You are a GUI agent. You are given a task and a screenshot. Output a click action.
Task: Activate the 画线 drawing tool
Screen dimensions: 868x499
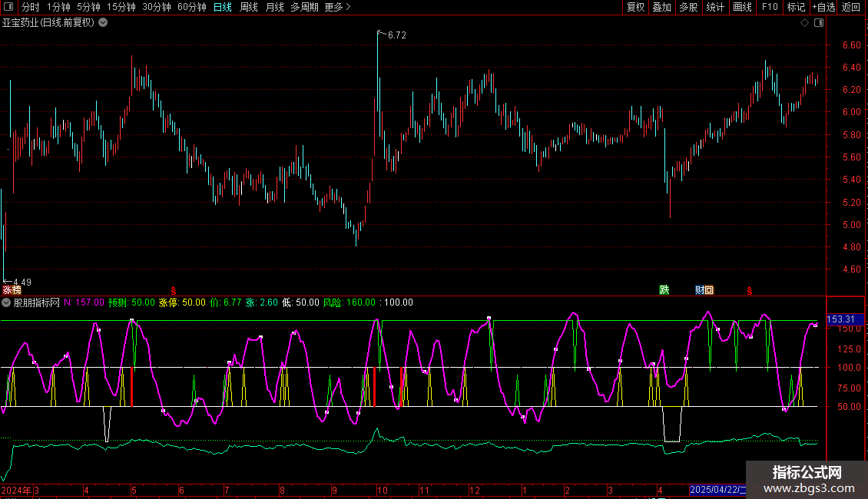point(742,7)
